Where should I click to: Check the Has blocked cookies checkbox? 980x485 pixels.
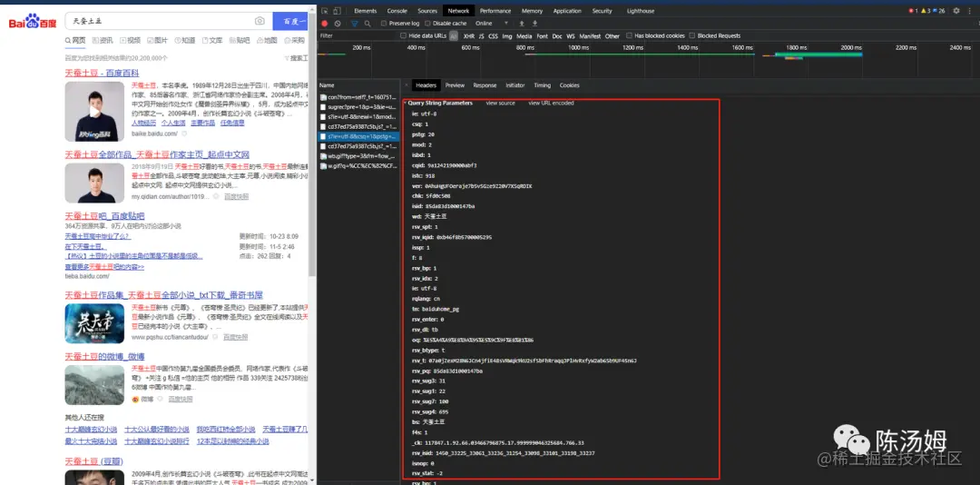coord(630,35)
